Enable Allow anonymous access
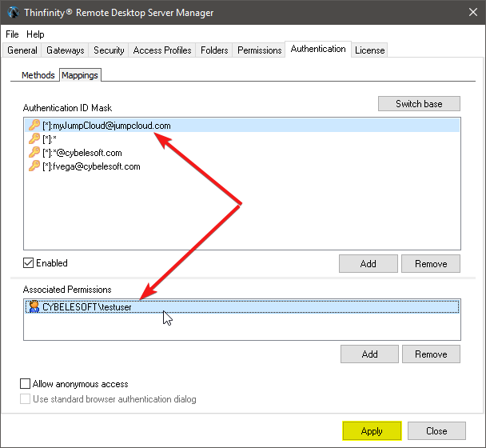Image resolution: width=486 pixels, height=448 pixels. (26, 384)
